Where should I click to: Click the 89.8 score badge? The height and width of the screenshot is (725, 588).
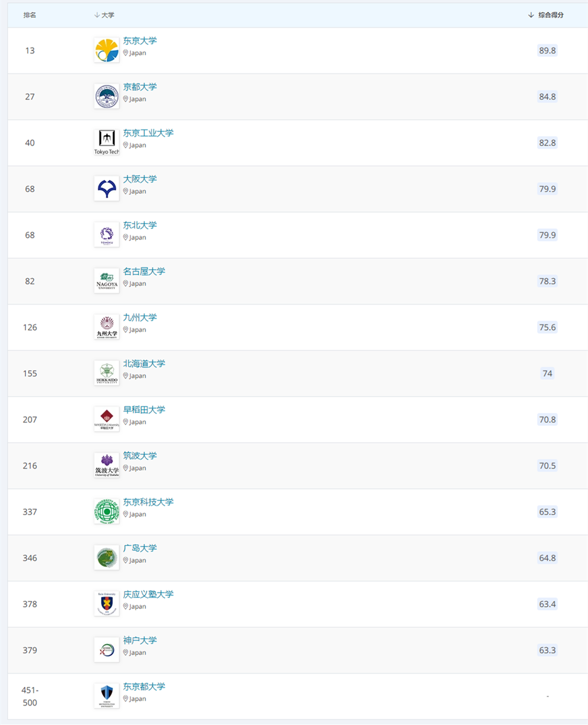point(547,51)
